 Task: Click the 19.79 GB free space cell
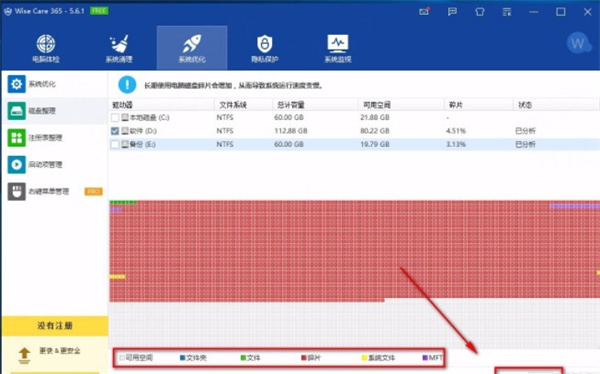point(375,144)
